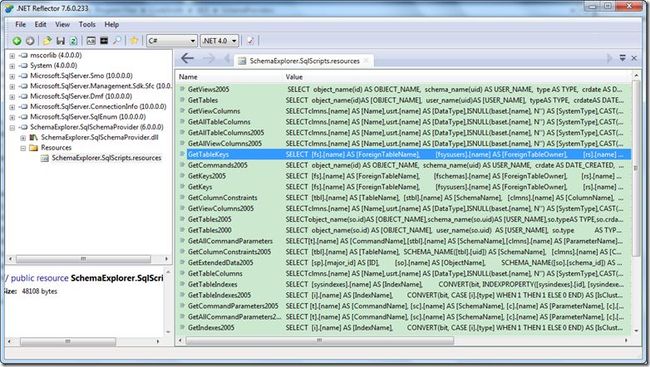
Task: Collapse the Resources folder node
Action: coord(23,148)
